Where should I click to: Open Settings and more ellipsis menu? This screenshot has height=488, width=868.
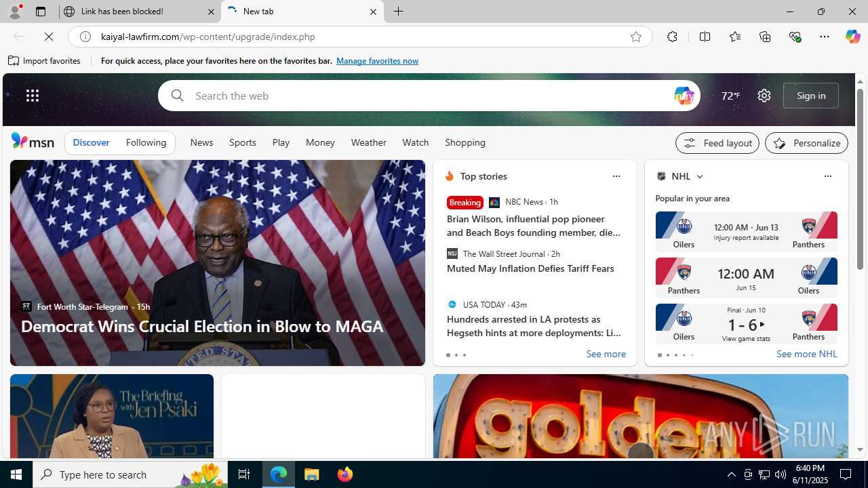coord(825,37)
